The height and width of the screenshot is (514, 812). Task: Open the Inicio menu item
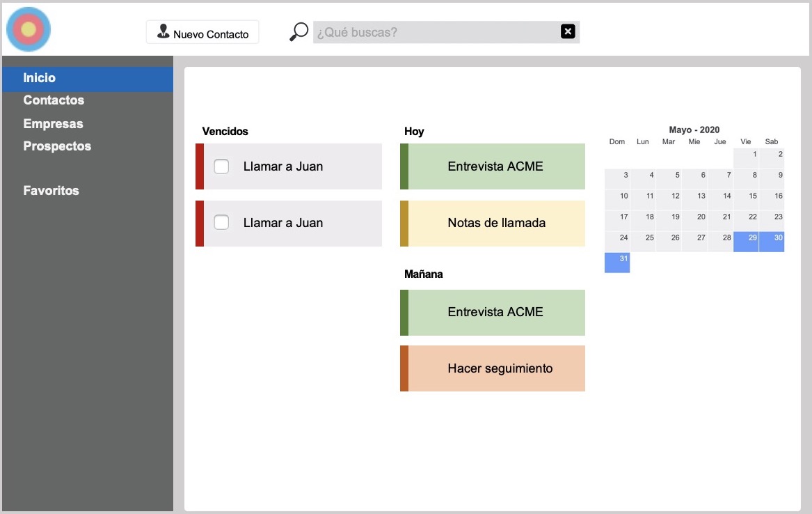click(88, 79)
